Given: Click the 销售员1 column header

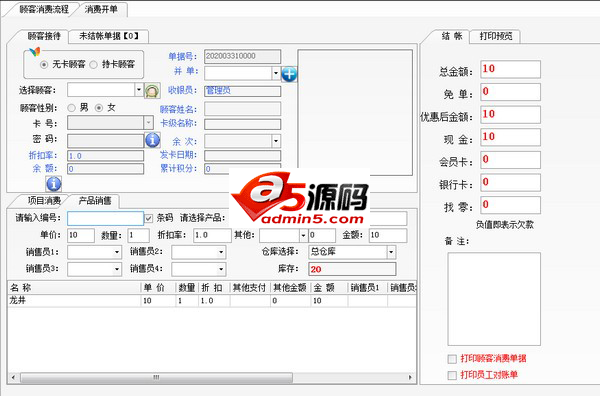Looking at the screenshot, I should [x=368, y=288].
